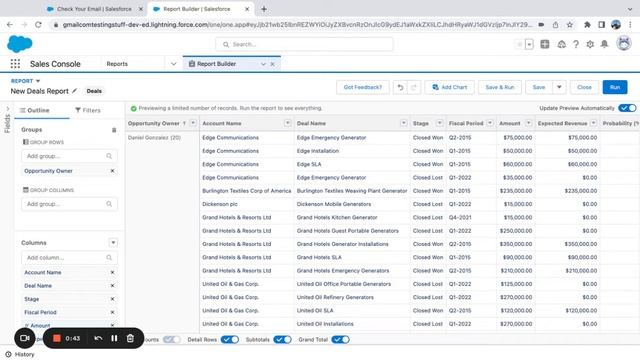Open the Save button dropdown arrow
The width and height of the screenshot is (640, 360).
(559, 87)
